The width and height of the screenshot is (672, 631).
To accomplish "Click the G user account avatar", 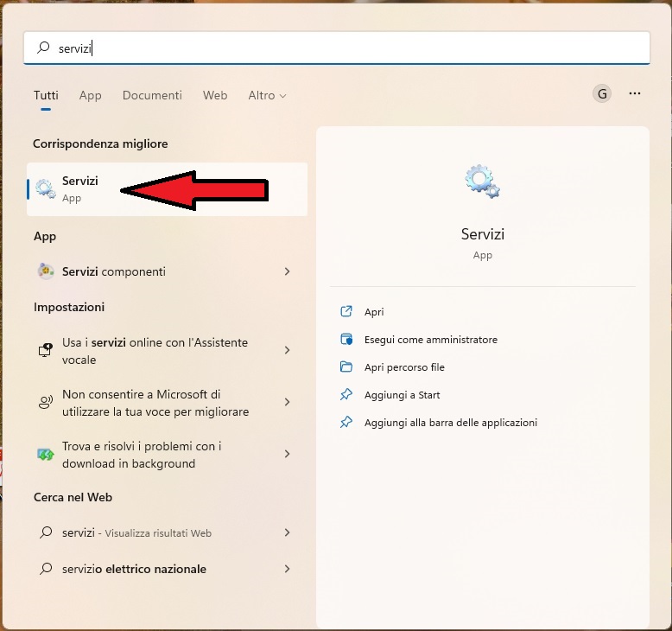I will click(602, 93).
